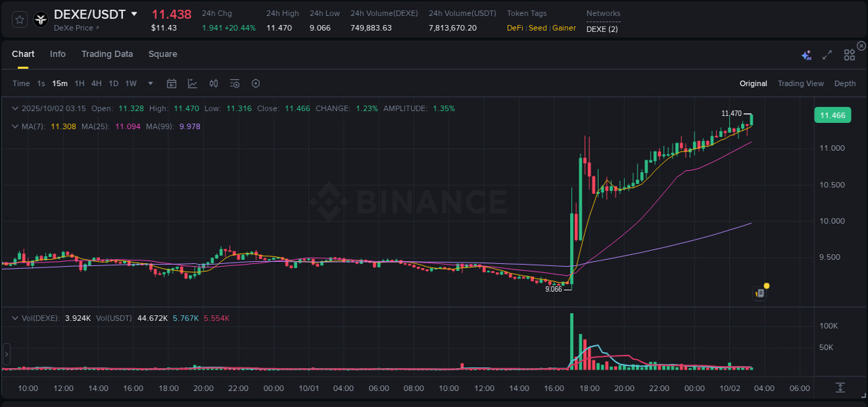Open the chart style selector icon
Image resolution: width=868 pixels, height=407 pixels.
(x=192, y=83)
